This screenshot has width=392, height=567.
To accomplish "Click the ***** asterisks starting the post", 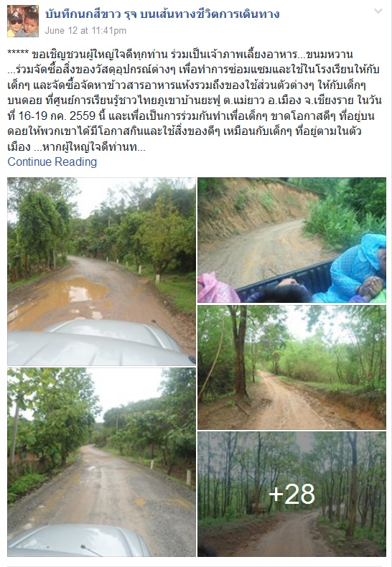I will click(18, 55).
